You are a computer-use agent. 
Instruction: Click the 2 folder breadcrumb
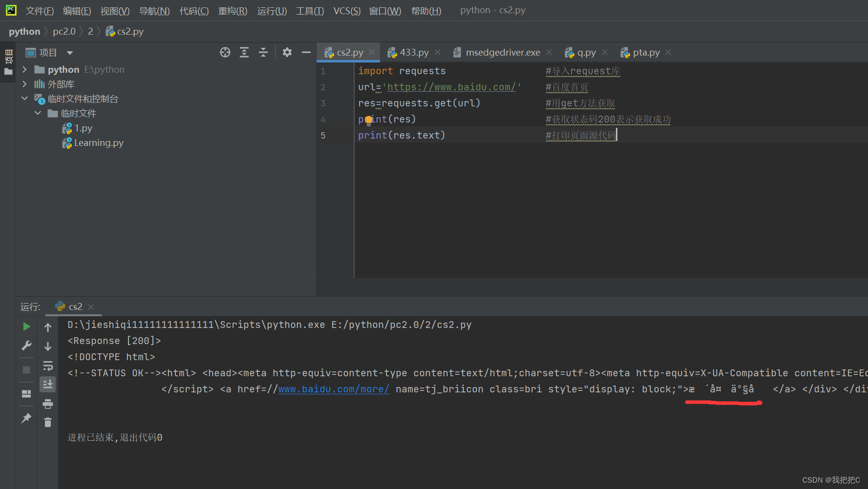point(90,31)
